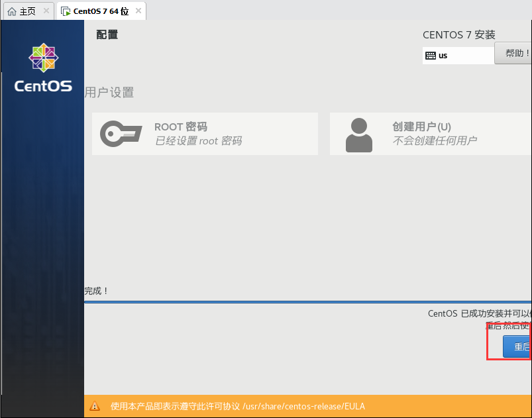Switch to the CentOS 7 64 位 tab
532x418 pixels.
(x=101, y=11)
